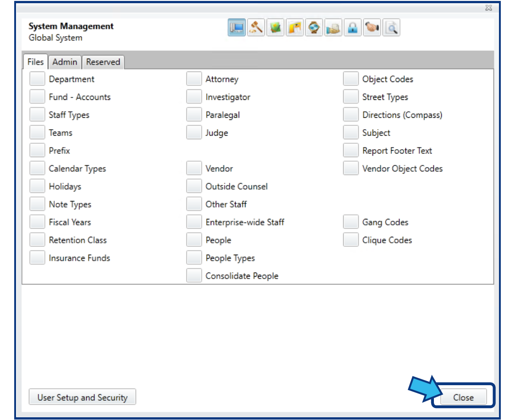Click the magnifier document search icon
Screen dimensions: 515x420
click(x=391, y=27)
